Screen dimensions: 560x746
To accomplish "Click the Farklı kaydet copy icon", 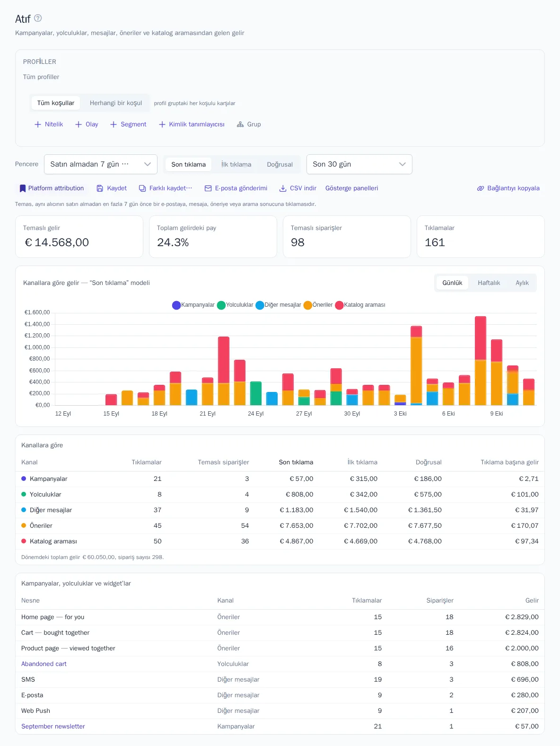I will (142, 188).
